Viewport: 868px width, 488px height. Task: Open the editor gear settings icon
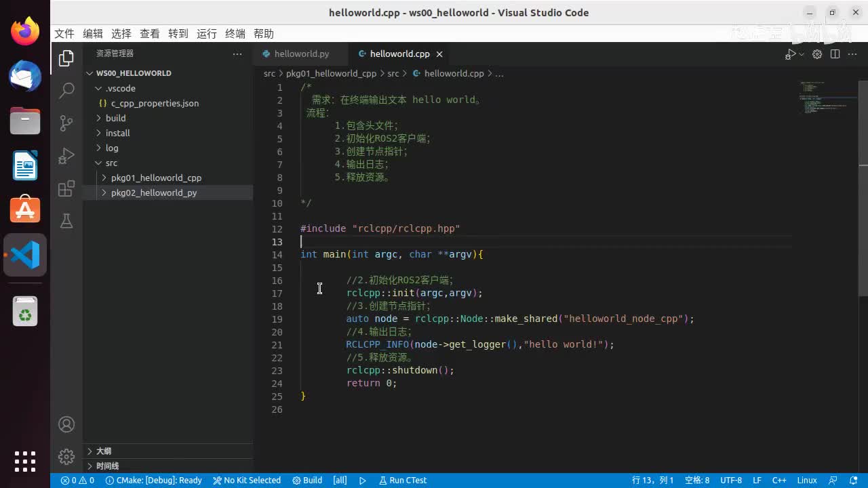(817, 54)
